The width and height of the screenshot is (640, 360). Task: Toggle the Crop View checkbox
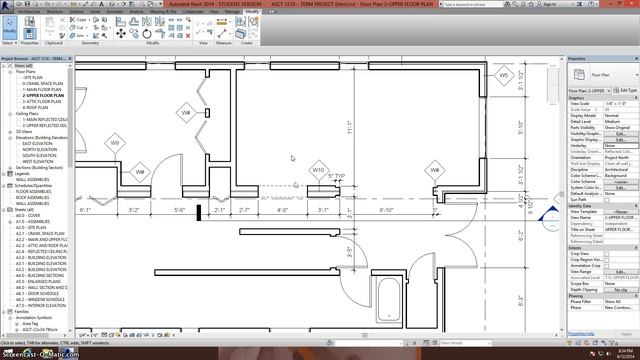click(x=607, y=253)
